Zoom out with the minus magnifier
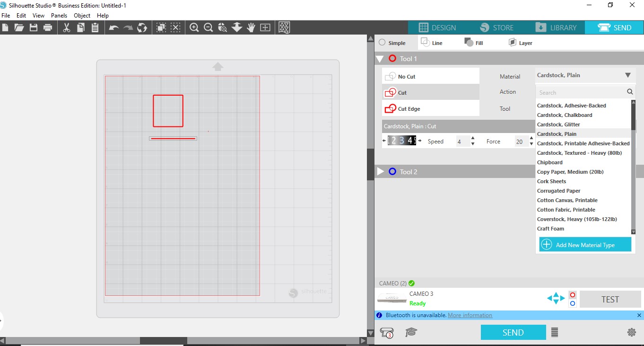This screenshot has width=644, height=346. pos(208,27)
